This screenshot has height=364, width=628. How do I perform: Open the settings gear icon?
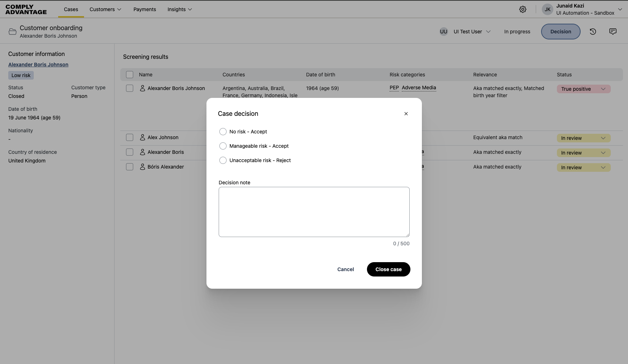[x=522, y=9]
